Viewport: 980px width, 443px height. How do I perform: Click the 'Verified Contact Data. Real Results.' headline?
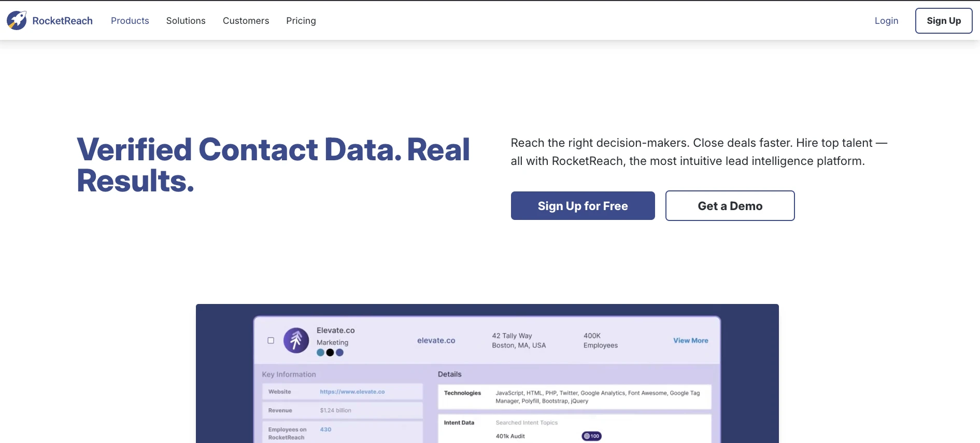click(274, 165)
